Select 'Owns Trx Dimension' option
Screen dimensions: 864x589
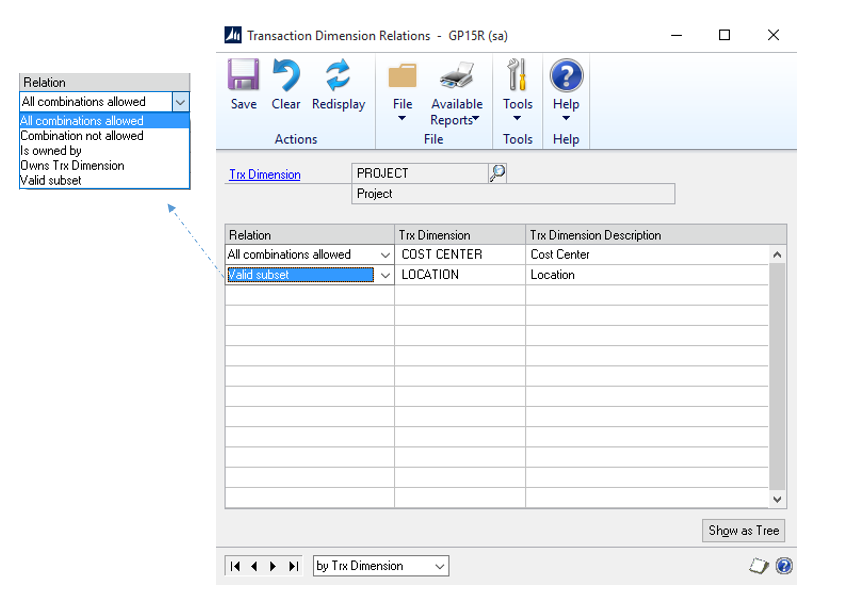pos(104,165)
